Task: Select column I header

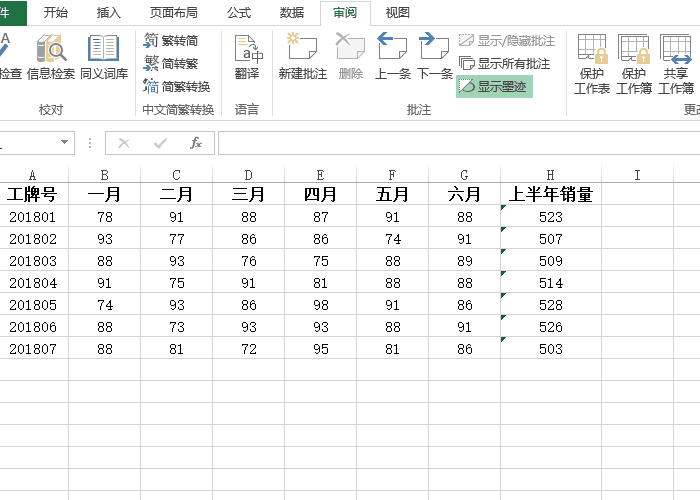Action: coord(638,175)
